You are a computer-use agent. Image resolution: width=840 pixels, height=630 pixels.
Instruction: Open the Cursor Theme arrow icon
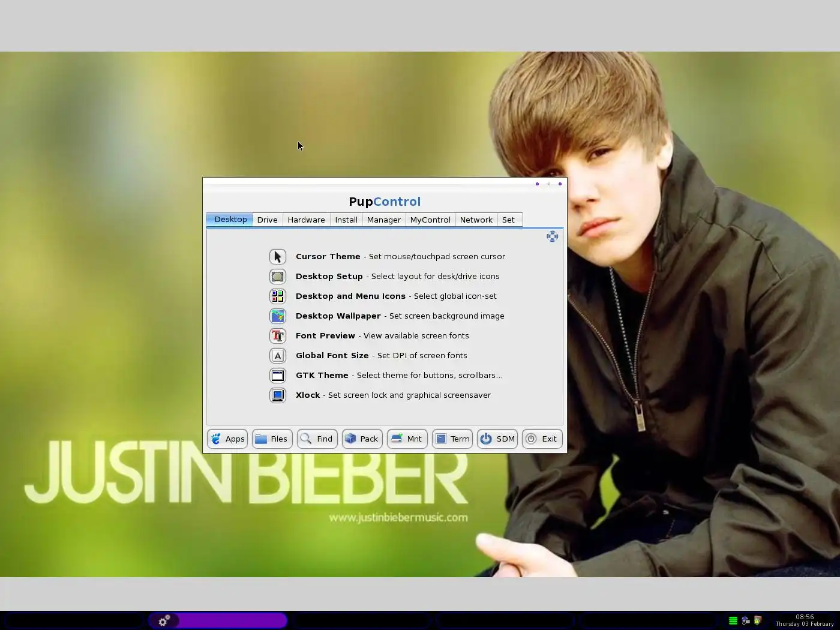tap(277, 257)
